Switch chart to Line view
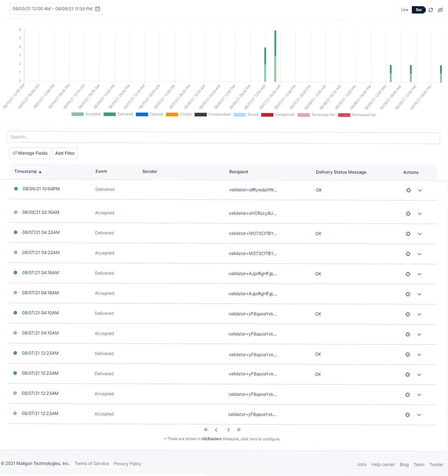Viewport: 448px width, 476px height. click(404, 10)
